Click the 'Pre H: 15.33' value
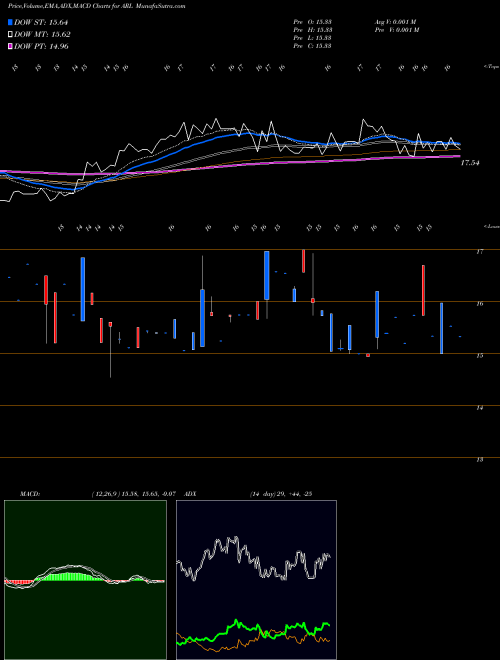500x660 pixels. pos(313,30)
